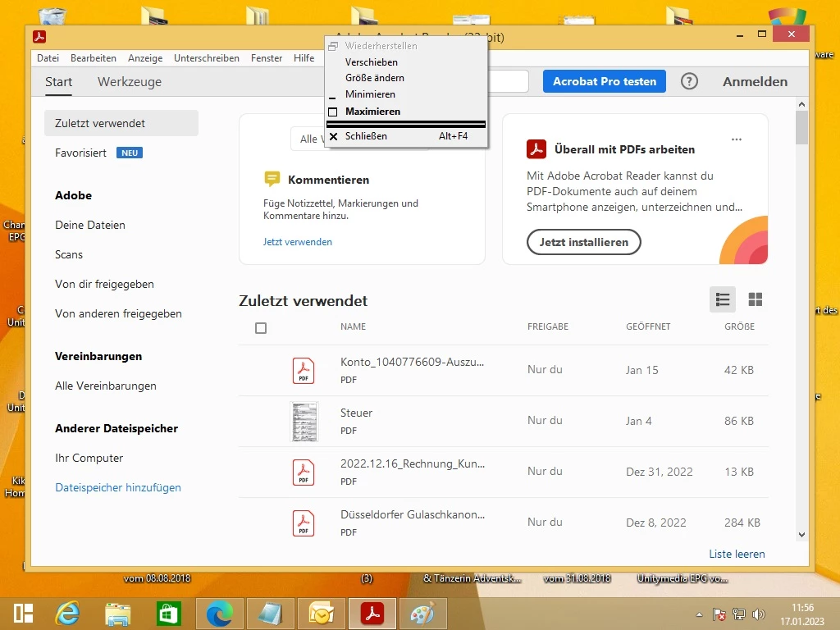Click the scrollbar up arrow

pyautogui.click(x=801, y=104)
